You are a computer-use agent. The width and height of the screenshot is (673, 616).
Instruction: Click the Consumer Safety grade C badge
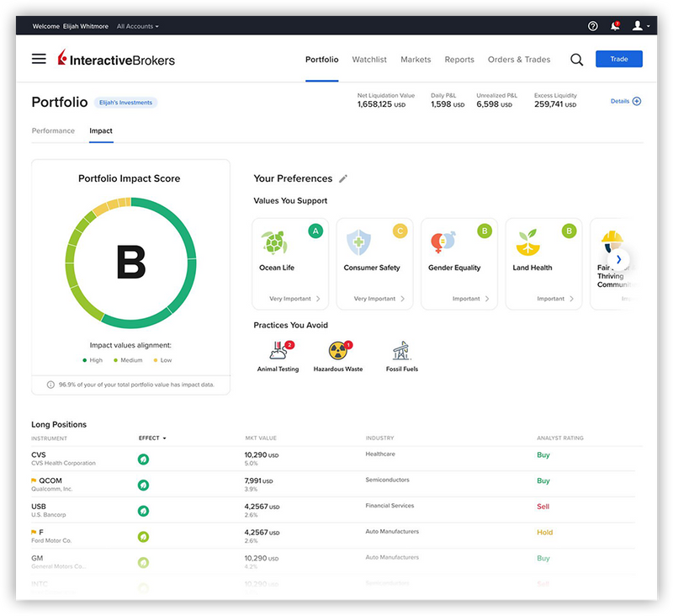tap(400, 231)
